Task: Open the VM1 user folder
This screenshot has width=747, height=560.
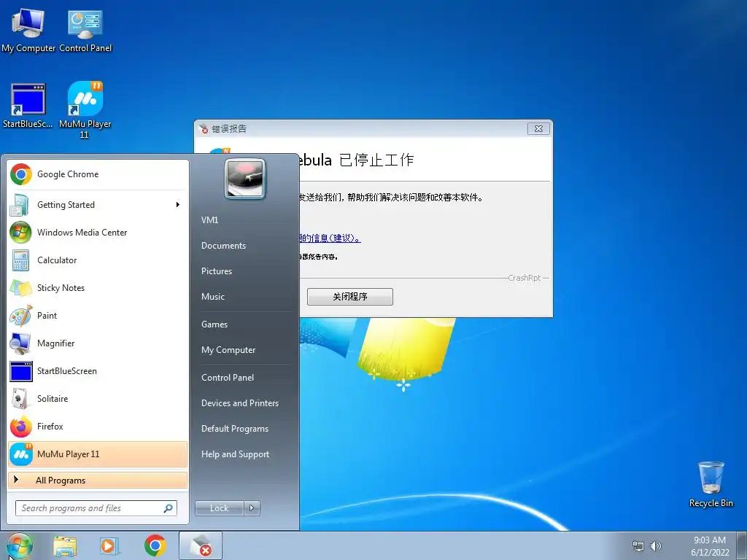Action: click(x=210, y=220)
